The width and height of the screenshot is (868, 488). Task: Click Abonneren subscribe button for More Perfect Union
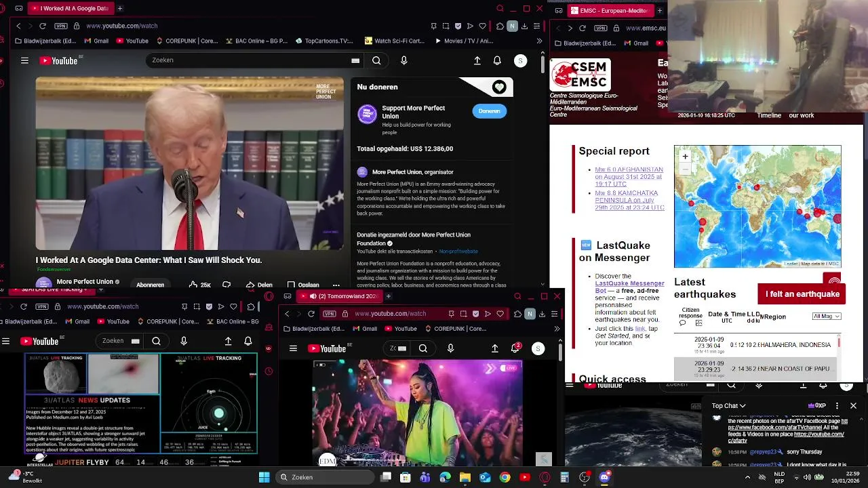[150, 285]
